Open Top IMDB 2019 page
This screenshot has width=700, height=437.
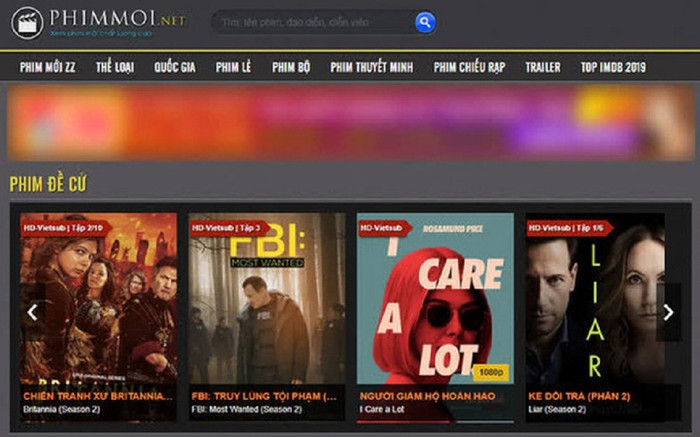point(613,68)
